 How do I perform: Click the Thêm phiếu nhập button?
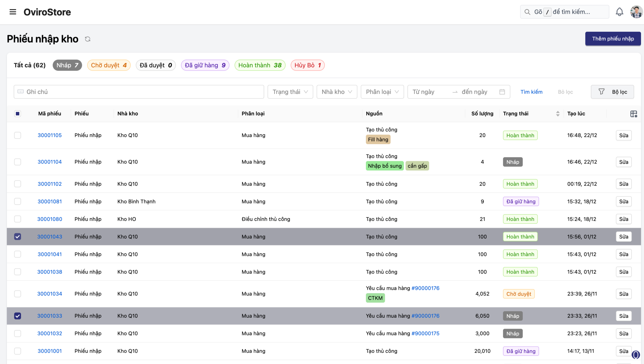613,39
